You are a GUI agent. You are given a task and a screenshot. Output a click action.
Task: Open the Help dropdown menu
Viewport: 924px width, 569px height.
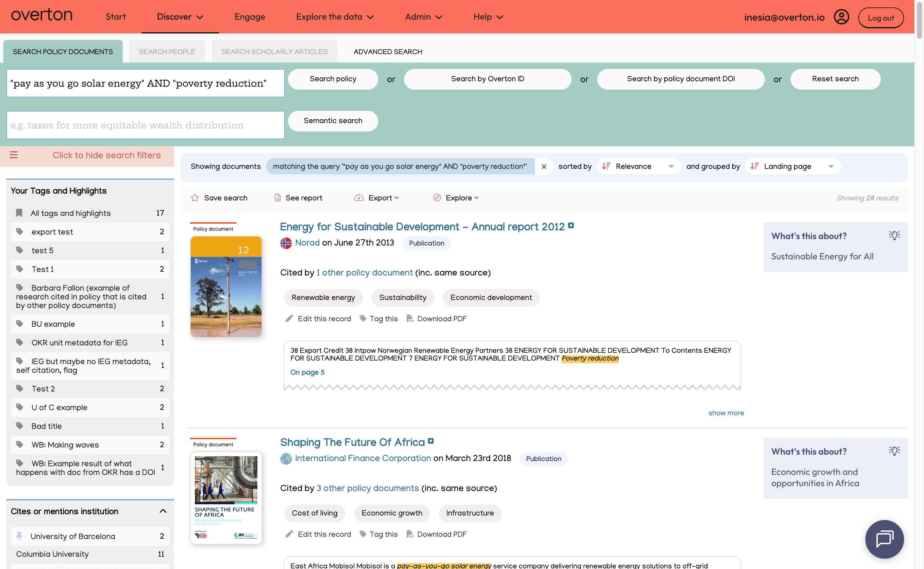(x=488, y=17)
